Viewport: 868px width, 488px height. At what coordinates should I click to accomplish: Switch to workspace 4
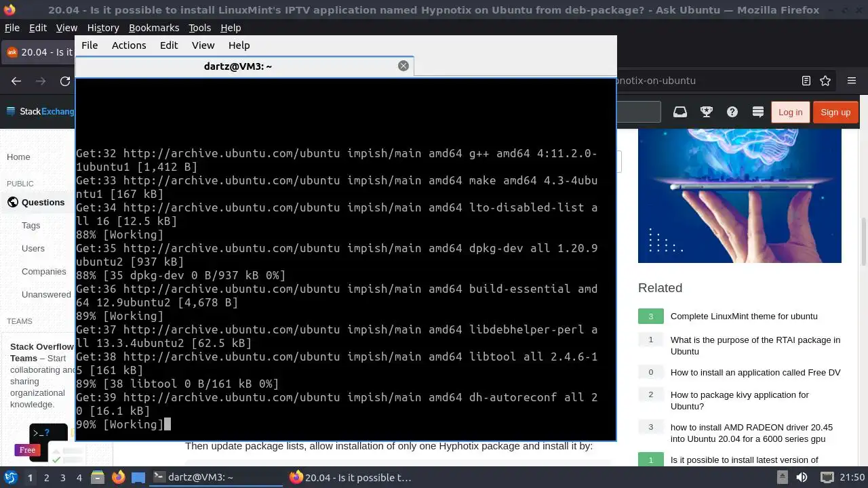click(x=79, y=477)
